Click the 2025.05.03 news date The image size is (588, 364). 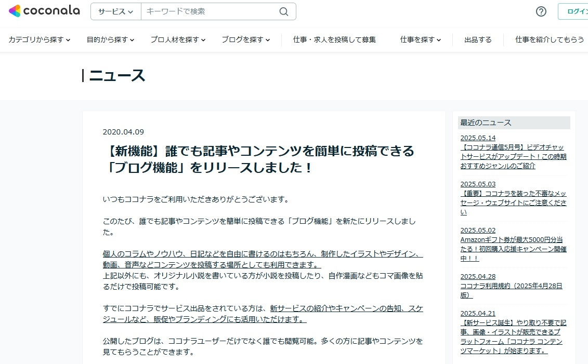(478, 184)
